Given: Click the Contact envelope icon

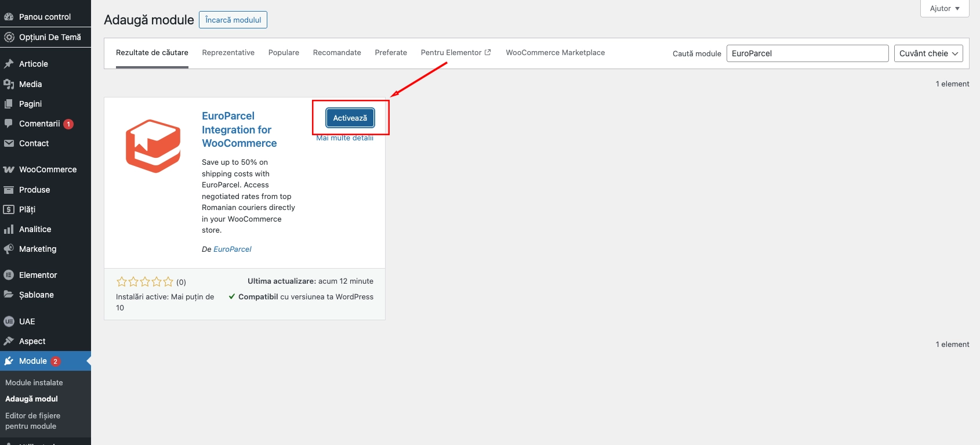Looking at the screenshot, I should [x=9, y=143].
